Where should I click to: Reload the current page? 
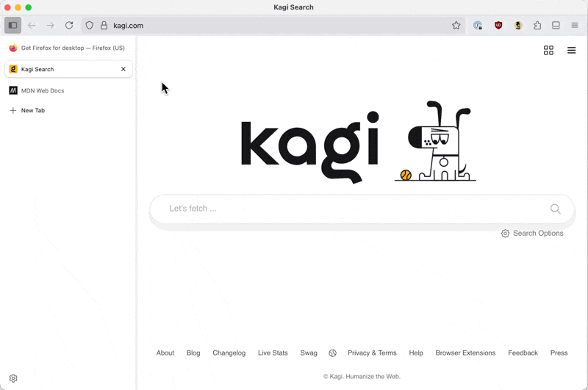(x=69, y=26)
